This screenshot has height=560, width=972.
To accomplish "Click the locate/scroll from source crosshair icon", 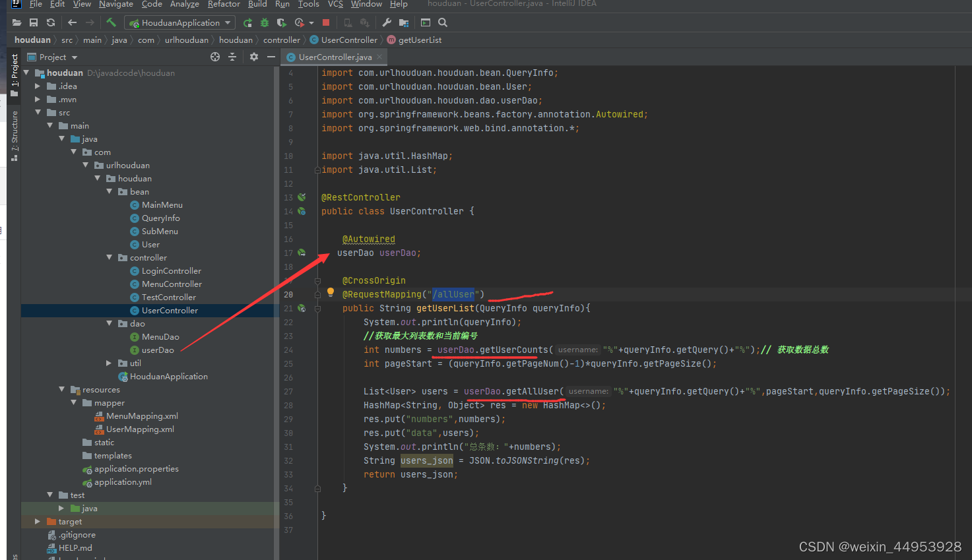I will (x=215, y=57).
